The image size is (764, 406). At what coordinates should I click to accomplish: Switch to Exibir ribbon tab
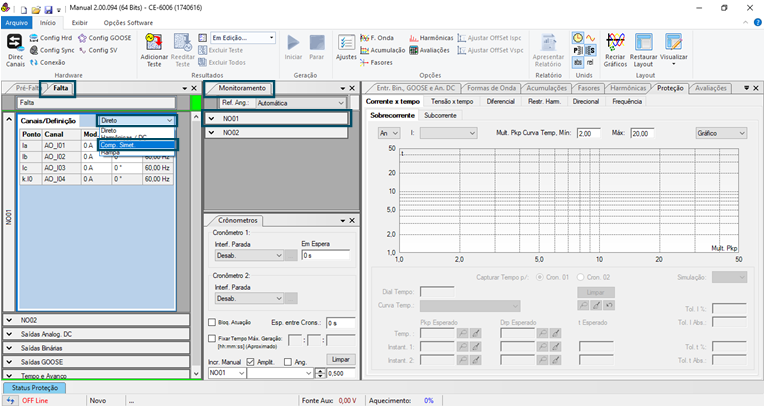click(79, 22)
